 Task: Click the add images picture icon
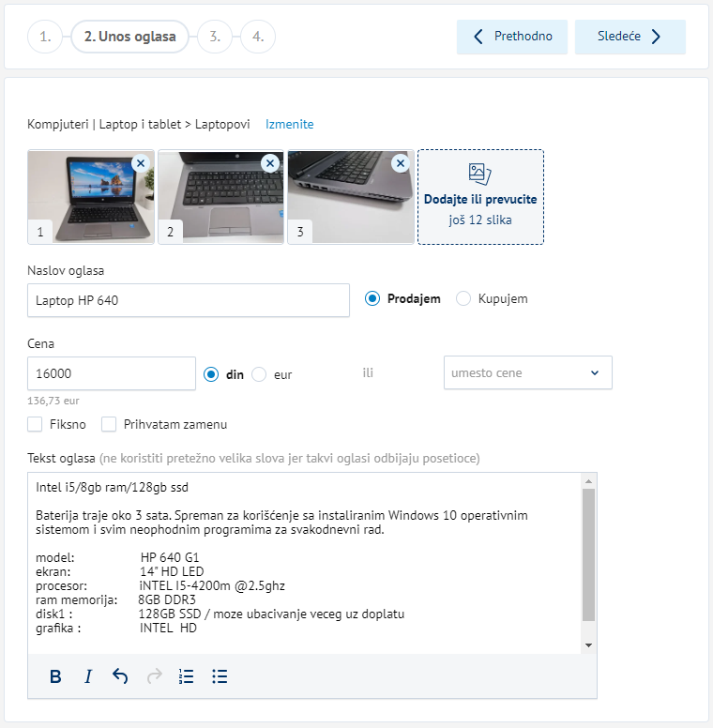(x=480, y=174)
